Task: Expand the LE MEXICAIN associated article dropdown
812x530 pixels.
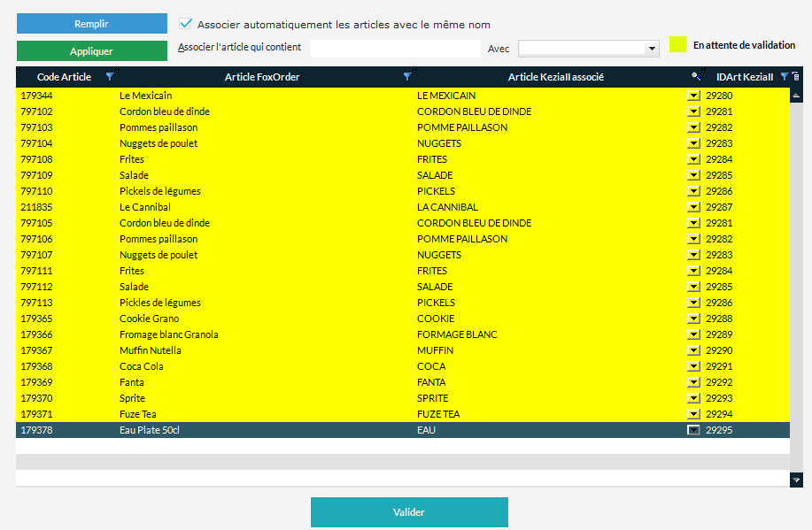Action: pos(693,96)
